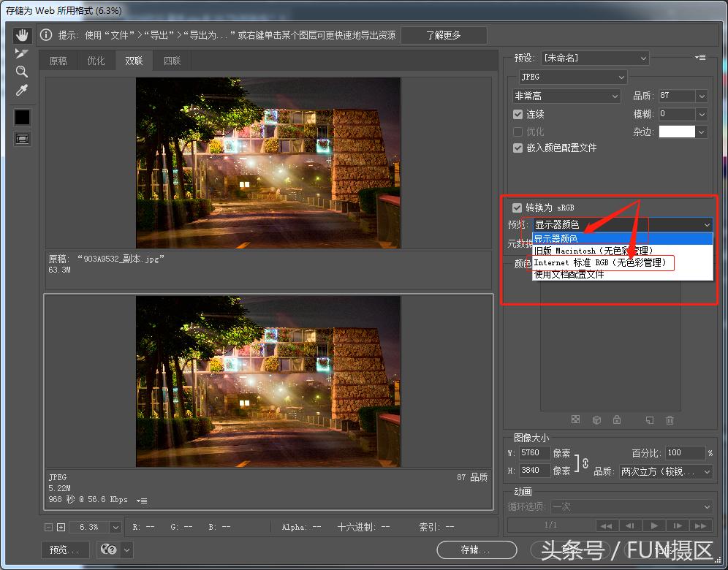Toggle slices visibility icon
This screenshot has width=728, height=570.
(22, 139)
